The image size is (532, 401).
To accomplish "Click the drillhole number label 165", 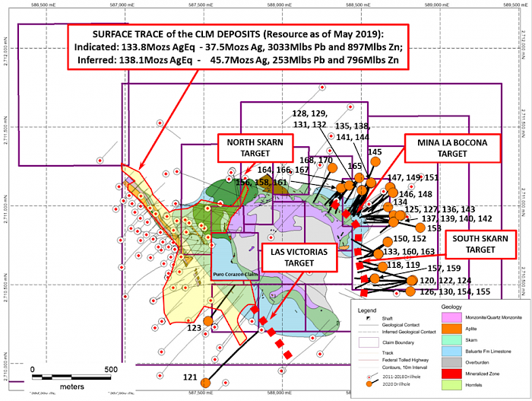I will [x=355, y=166].
